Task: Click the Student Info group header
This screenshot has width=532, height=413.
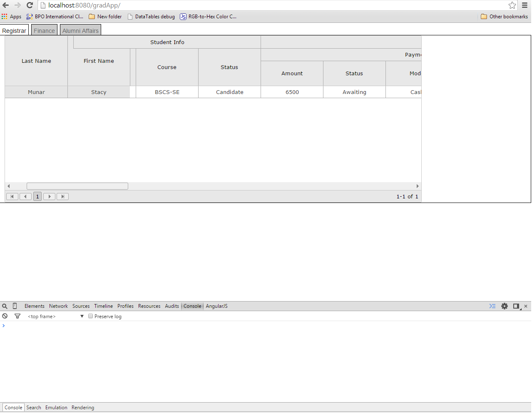Action: 167,42
